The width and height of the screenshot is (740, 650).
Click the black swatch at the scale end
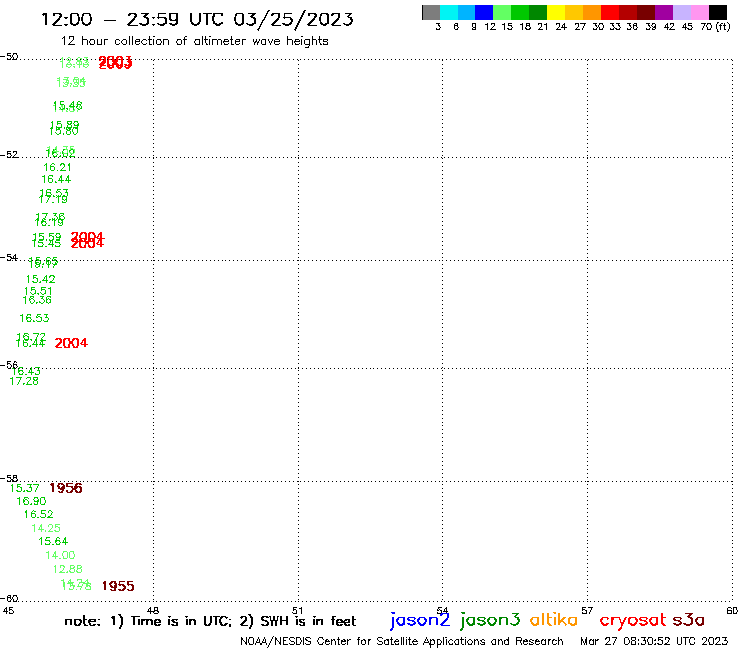pos(718,12)
